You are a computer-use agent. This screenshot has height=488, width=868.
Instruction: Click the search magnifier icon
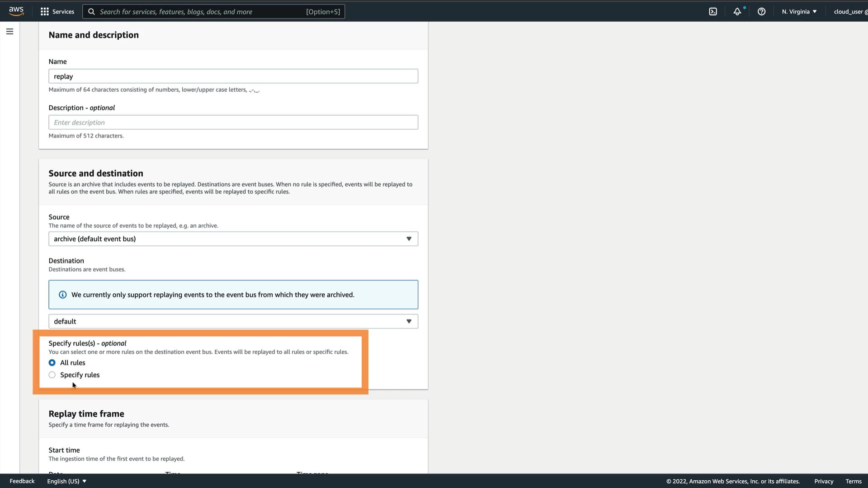click(91, 12)
